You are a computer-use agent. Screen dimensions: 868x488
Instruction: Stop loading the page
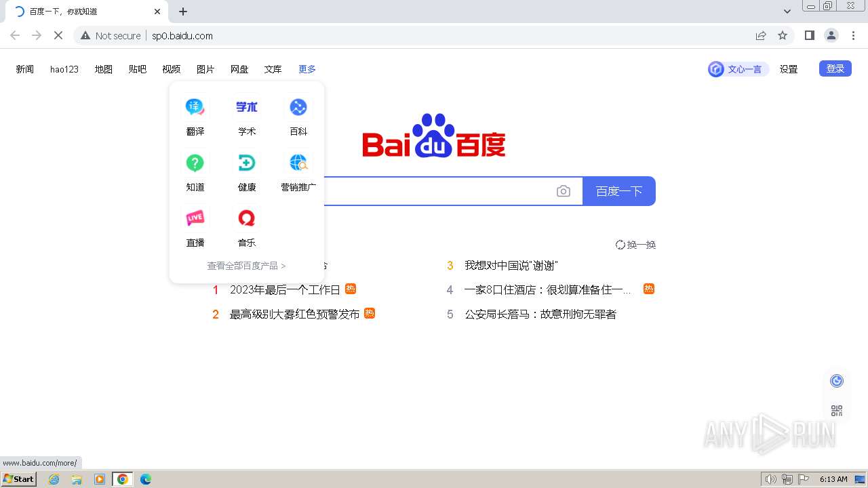pos(58,35)
